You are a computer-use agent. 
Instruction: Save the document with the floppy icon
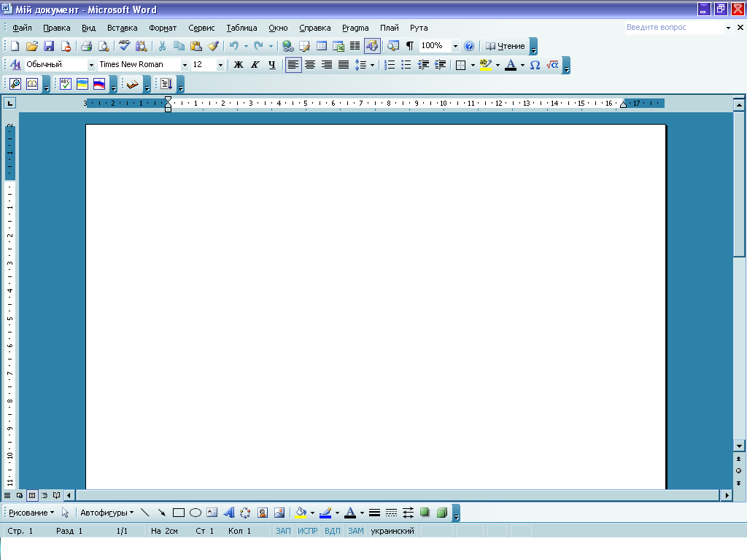pos(49,46)
